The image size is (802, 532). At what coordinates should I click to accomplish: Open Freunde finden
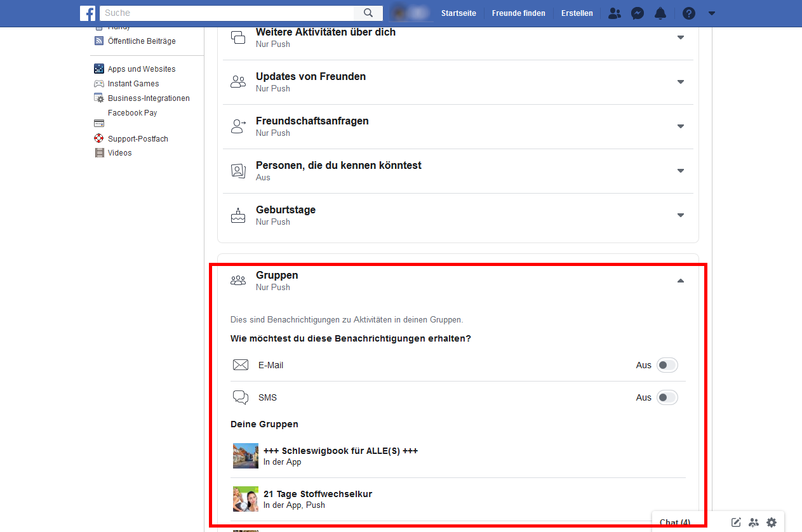518,13
